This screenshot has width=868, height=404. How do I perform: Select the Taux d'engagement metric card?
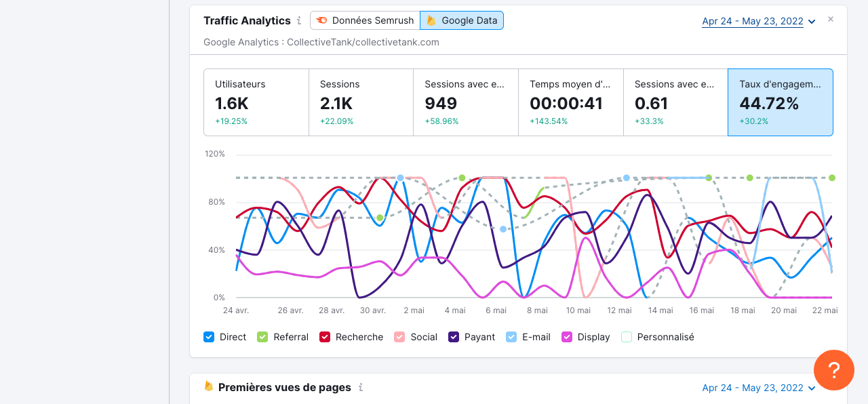coord(780,102)
